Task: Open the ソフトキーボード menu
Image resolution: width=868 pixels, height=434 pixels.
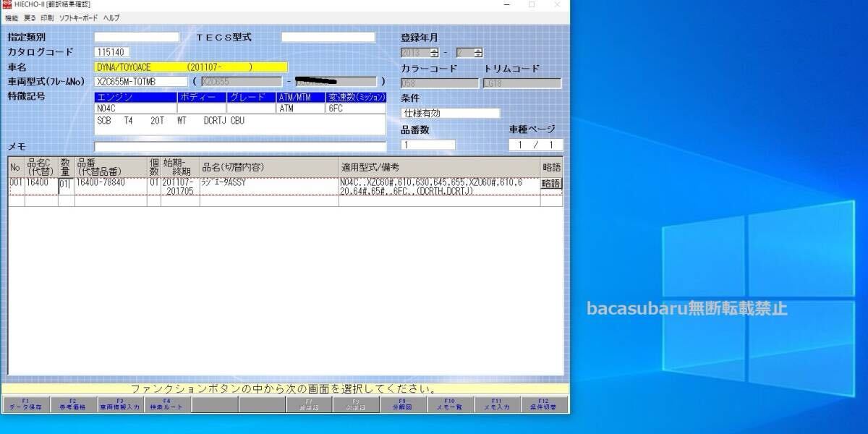Action: coord(79,17)
